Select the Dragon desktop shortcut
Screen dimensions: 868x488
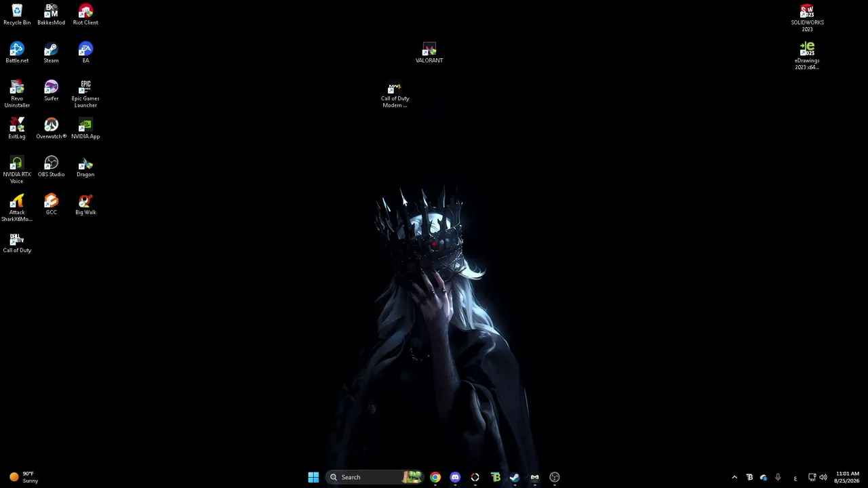(85, 167)
